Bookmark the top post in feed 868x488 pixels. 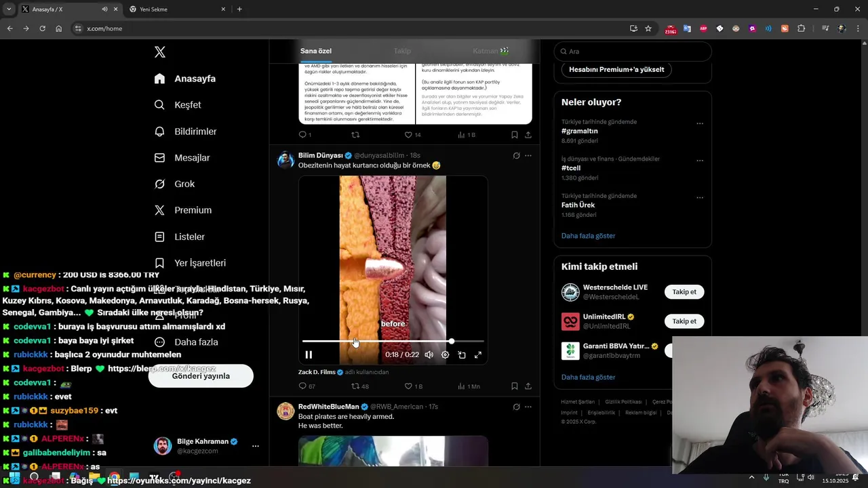514,135
